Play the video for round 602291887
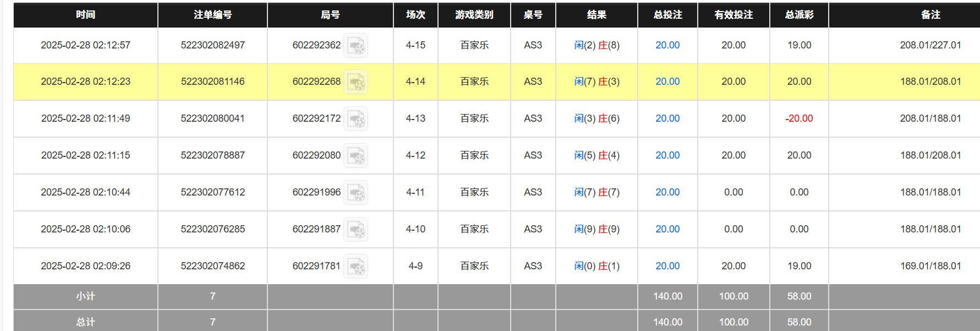980x331 pixels. (x=355, y=230)
